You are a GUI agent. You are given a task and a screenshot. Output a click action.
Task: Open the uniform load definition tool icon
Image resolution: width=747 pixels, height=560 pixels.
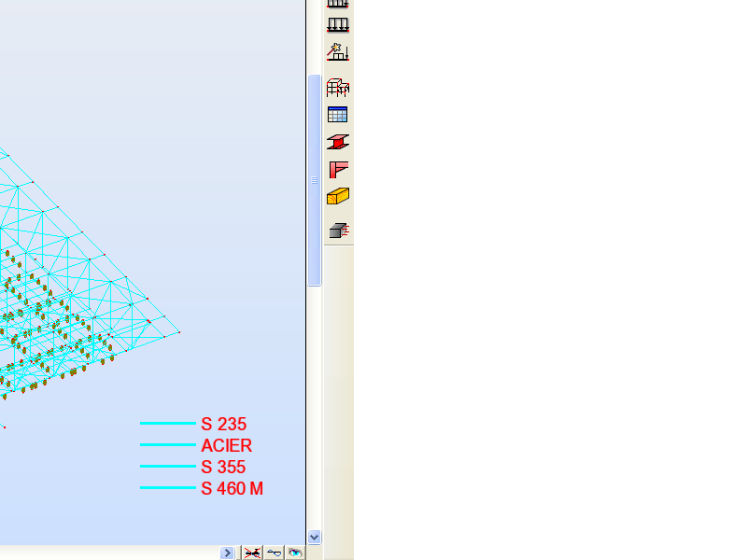[x=338, y=25]
